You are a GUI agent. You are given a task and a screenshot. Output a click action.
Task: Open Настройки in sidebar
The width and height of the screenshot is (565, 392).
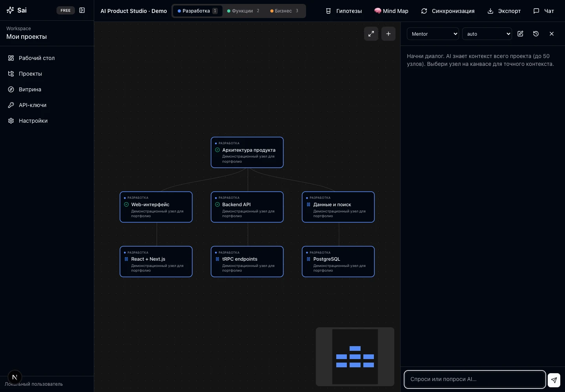tap(47, 121)
